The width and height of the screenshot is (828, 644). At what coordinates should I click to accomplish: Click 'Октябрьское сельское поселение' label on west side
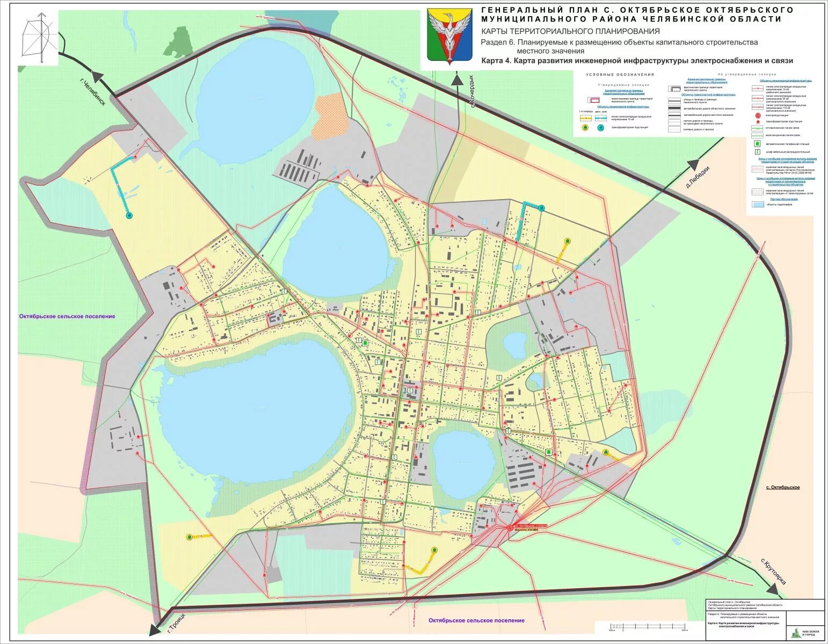pyautogui.click(x=67, y=317)
